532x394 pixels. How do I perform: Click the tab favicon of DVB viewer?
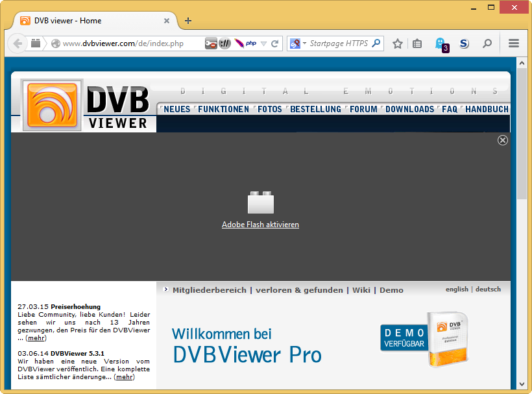pyautogui.click(x=25, y=21)
